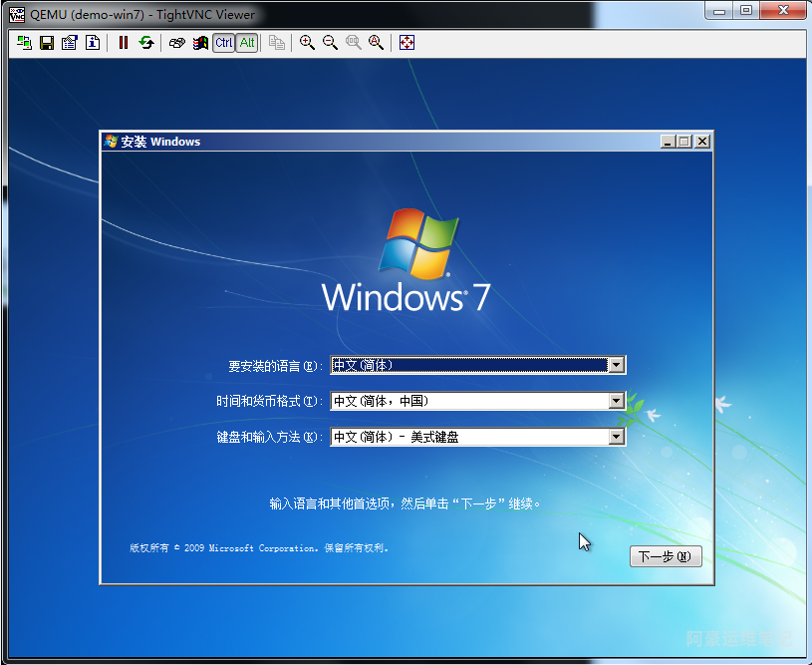Image resolution: width=812 pixels, height=665 pixels.
Task: Click the Zoom to 100% magnifier icon
Action: click(353, 43)
